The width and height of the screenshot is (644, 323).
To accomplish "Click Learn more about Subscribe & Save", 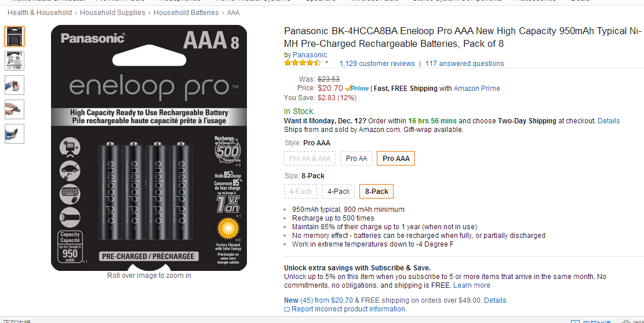I will click(x=471, y=285).
